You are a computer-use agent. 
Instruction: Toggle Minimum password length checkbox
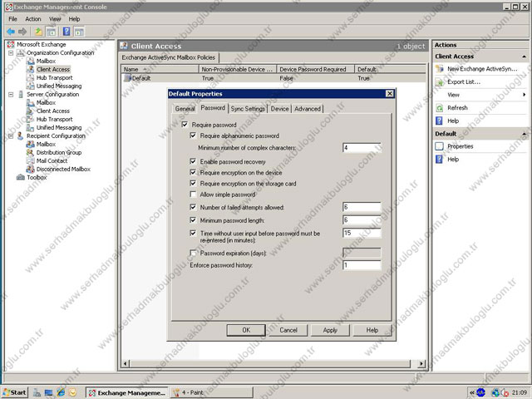pos(193,220)
